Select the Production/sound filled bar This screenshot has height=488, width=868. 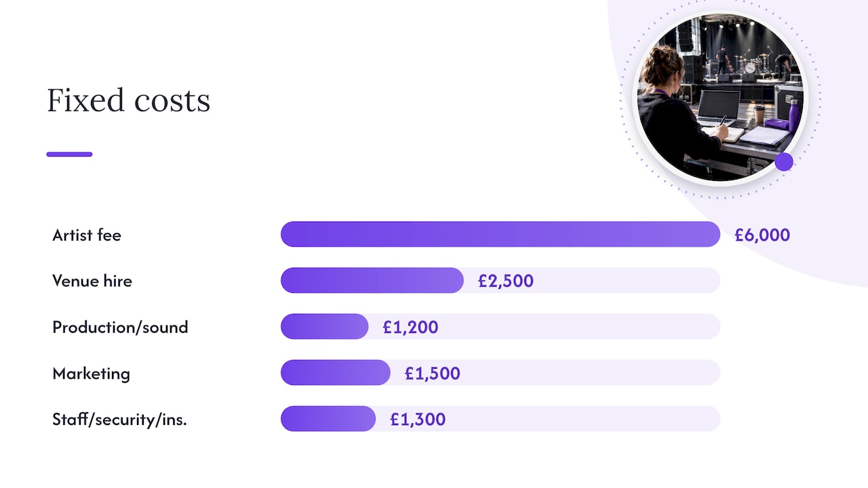[x=325, y=326]
